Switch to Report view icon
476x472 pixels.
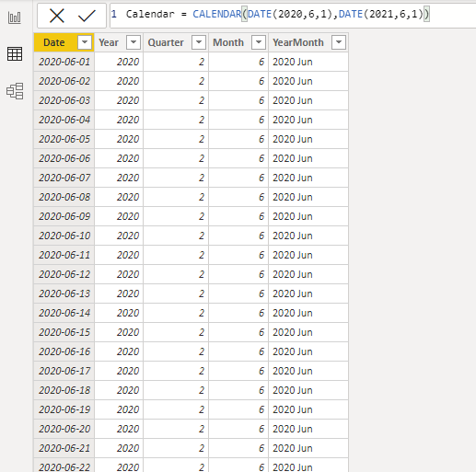point(15,17)
